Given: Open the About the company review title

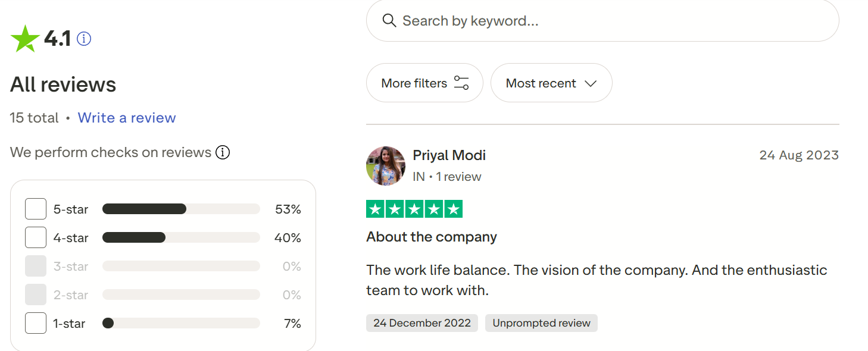Looking at the screenshot, I should click(432, 237).
